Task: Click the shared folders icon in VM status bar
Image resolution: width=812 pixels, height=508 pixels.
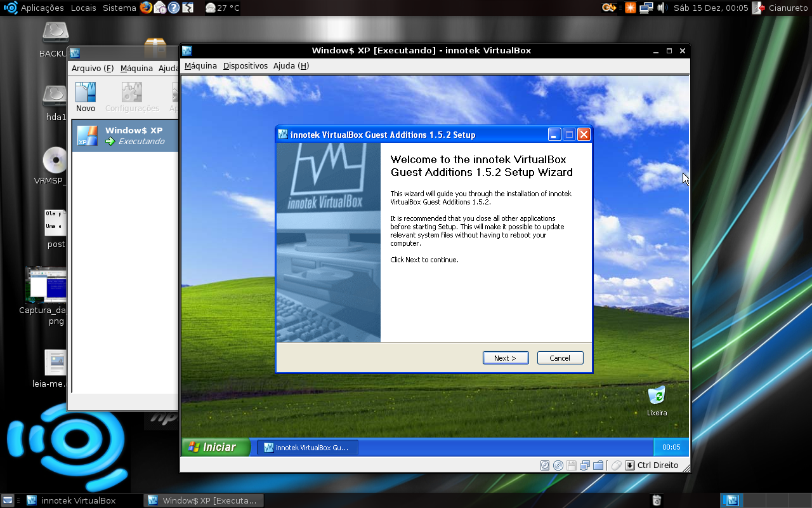Action: tap(598, 465)
